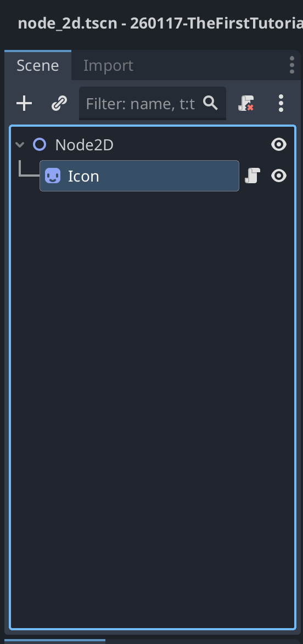Click the blue bar below the Scene dock
This screenshot has height=644, width=303.
click(55, 640)
